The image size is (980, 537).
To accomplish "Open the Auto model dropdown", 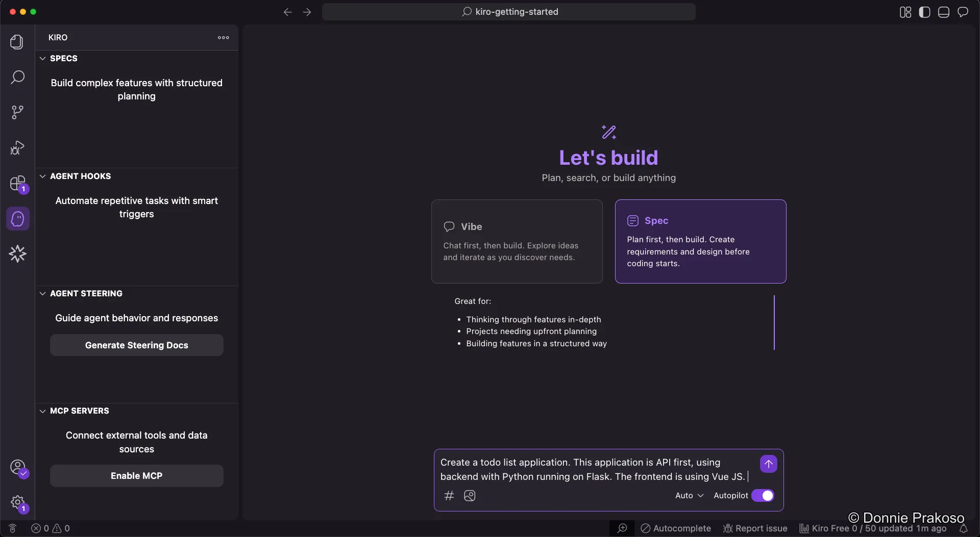I will tap(689, 495).
